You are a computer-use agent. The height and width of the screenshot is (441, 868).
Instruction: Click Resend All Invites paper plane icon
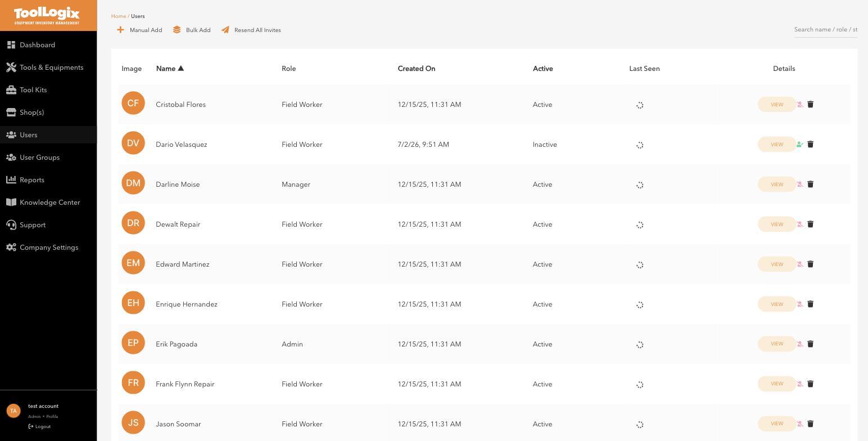[225, 30]
